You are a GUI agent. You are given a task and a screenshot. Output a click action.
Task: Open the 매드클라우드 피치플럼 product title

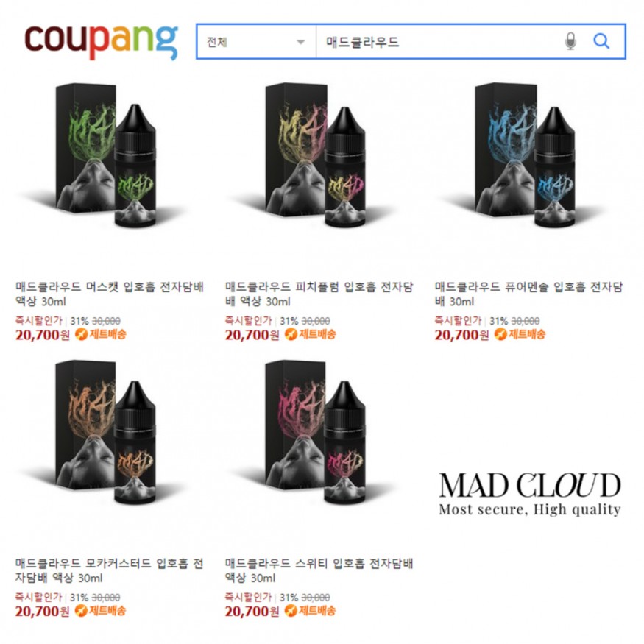click(x=319, y=294)
